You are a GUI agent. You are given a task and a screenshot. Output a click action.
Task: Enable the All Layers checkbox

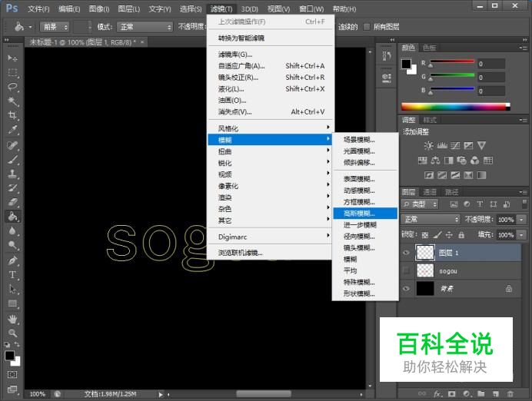click(367, 27)
